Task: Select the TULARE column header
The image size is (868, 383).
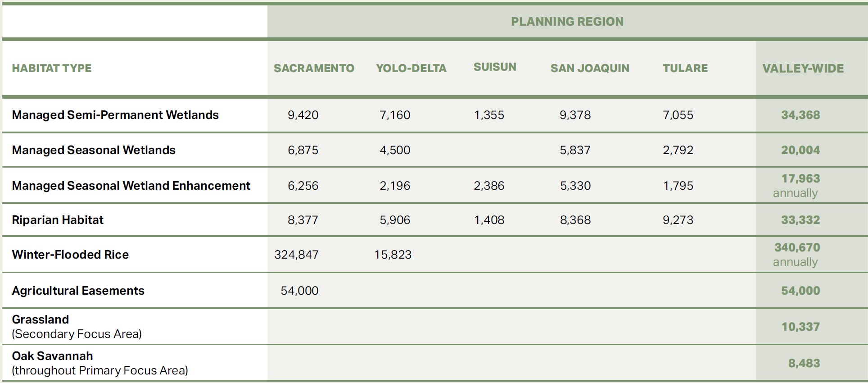Action: (x=685, y=68)
